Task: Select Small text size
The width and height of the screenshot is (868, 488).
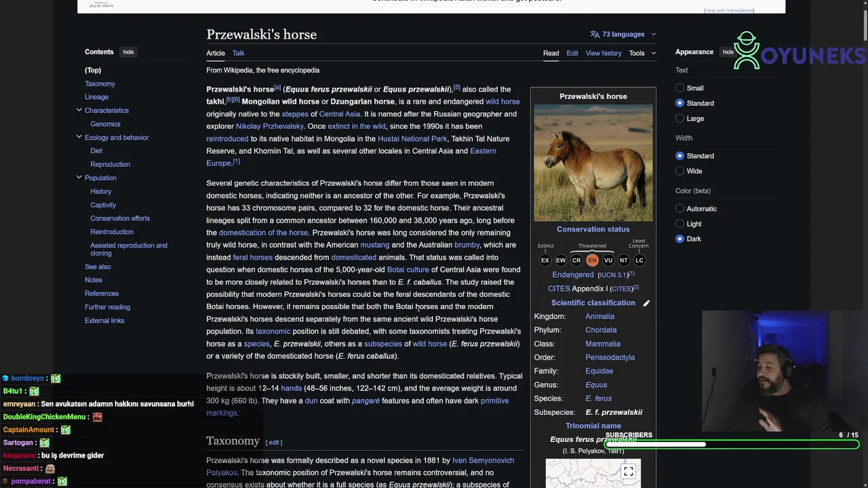Action: click(x=680, y=88)
